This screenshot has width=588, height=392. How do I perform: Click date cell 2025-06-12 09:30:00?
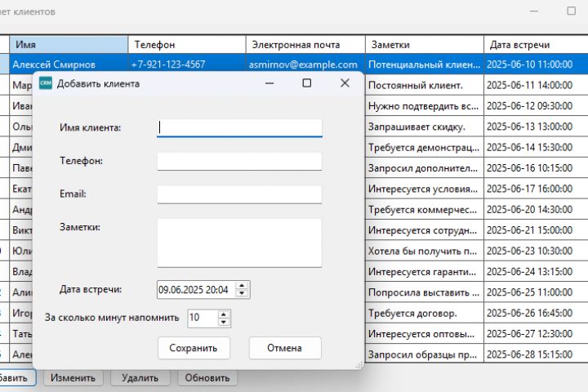(537, 106)
